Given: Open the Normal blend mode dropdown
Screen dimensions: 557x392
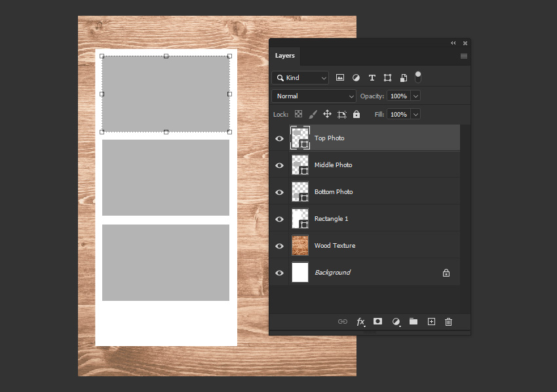Looking at the screenshot, I should (314, 96).
